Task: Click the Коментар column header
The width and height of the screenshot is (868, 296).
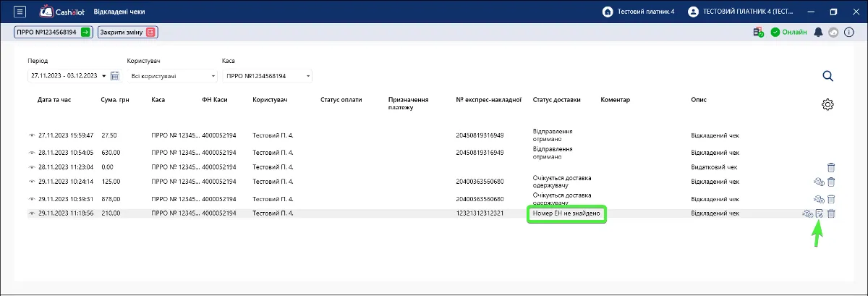Action: (x=616, y=99)
